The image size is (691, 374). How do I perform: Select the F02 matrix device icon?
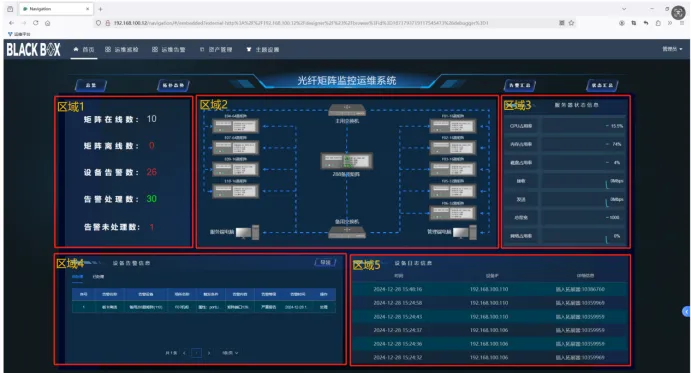453,148
